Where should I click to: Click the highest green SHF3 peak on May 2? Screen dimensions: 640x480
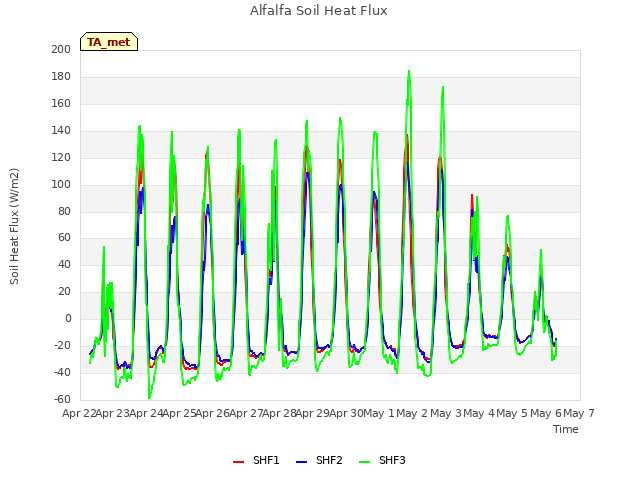click(x=409, y=71)
